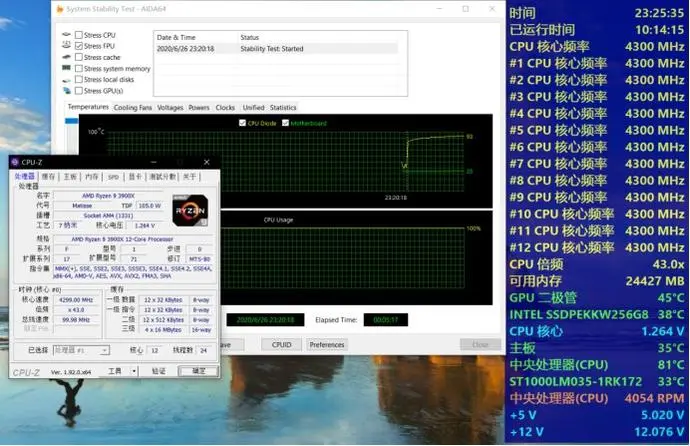
Task: Select the Stability Test: Started log row
Action: (277, 49)
